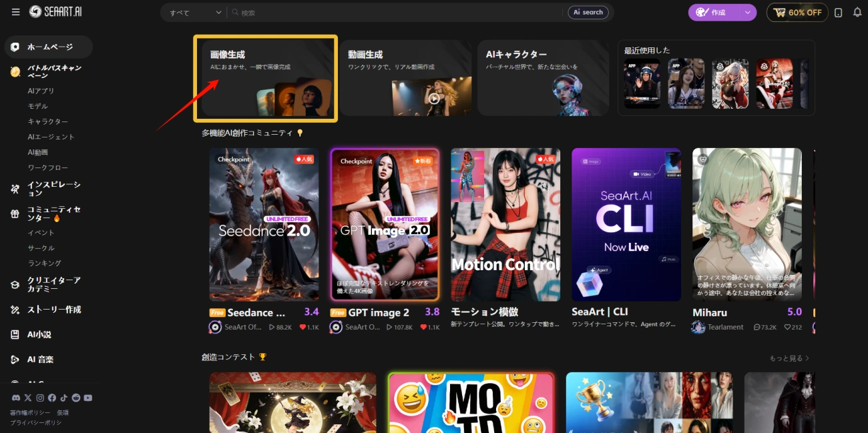The height and width of the screenshot is (433, 868).
Task: Open the 60% OFF cart offer
Action: (797, 12)
